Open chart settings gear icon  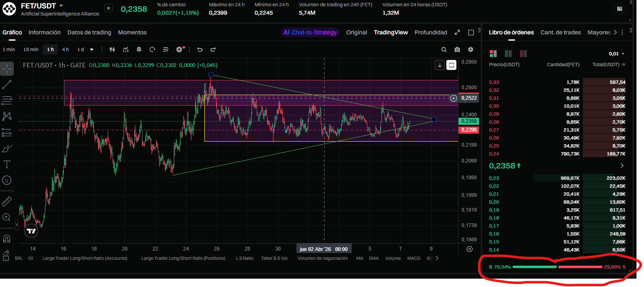coord(471,49)
